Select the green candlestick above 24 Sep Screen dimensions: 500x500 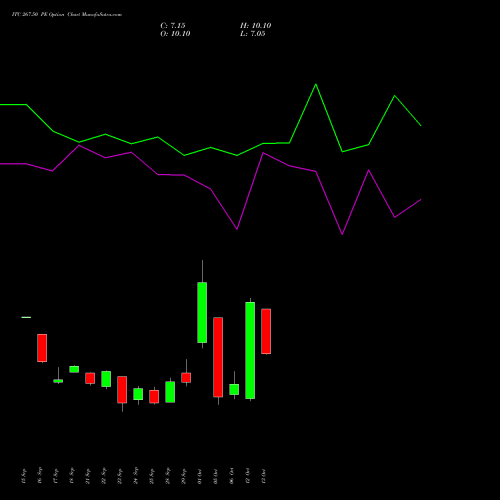[138, 394]
